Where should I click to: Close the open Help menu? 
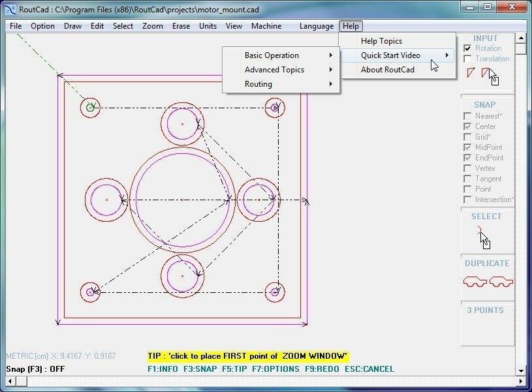(x=351, y=26)
